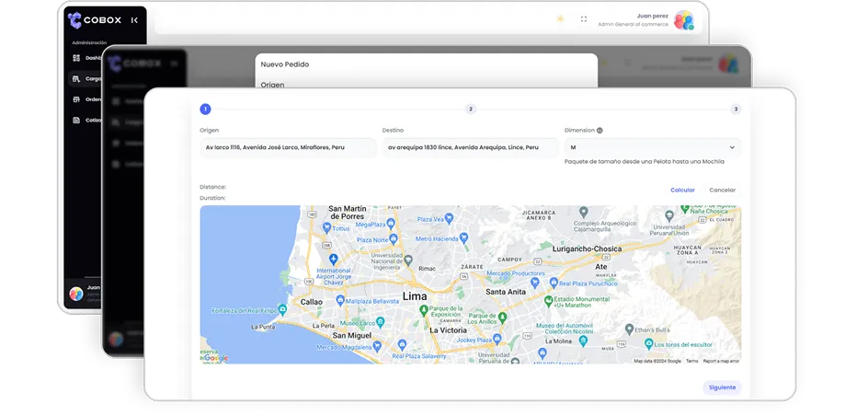The width and height of the screenshot is (868, 416).
Task: Open Cargo icon in back window sidebar
Action: coord(76,78)
